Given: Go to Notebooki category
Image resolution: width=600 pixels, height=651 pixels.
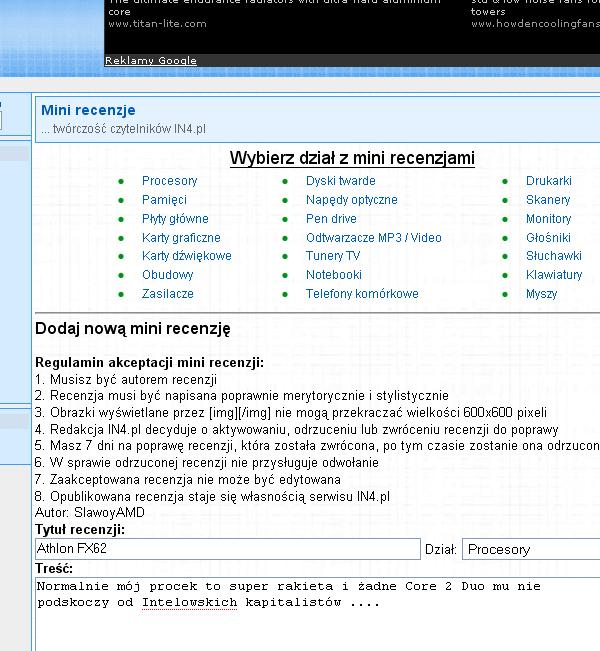Looking at the screenshot, I should coord(334,275).
